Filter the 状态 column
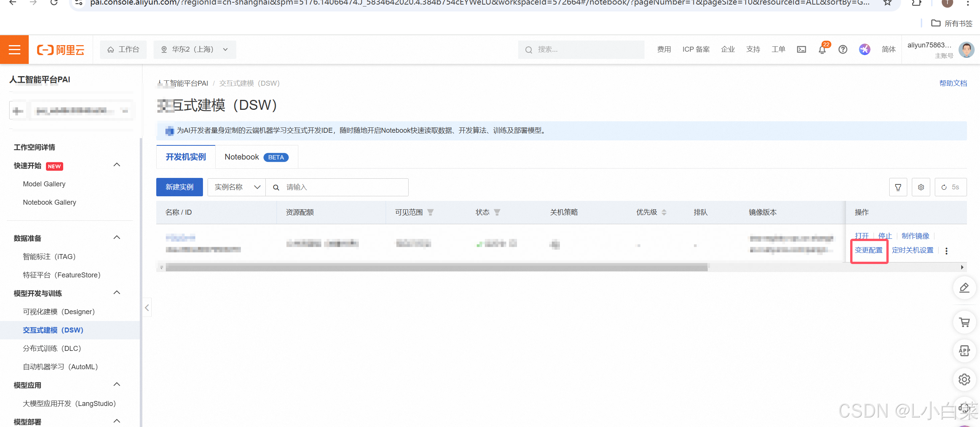 coord(497,212)
